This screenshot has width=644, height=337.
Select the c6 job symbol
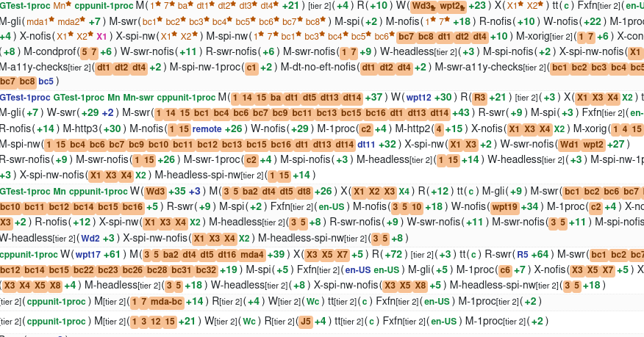click(x=505, y=269)
